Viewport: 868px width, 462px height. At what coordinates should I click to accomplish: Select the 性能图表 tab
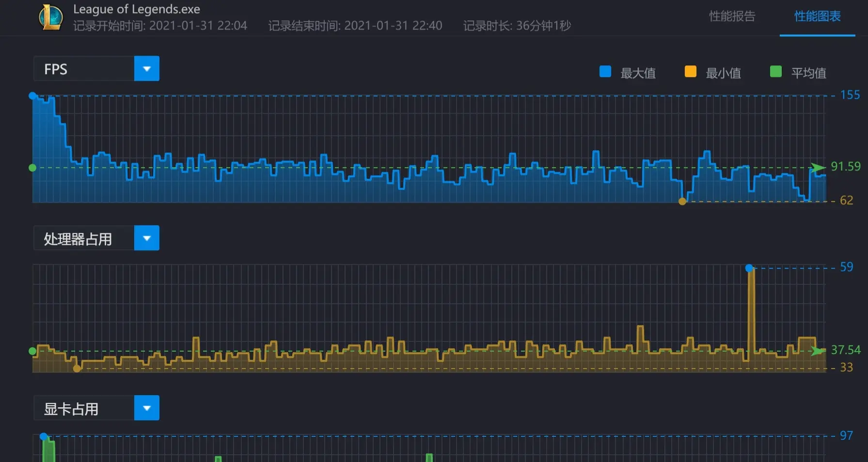[817, 16]
